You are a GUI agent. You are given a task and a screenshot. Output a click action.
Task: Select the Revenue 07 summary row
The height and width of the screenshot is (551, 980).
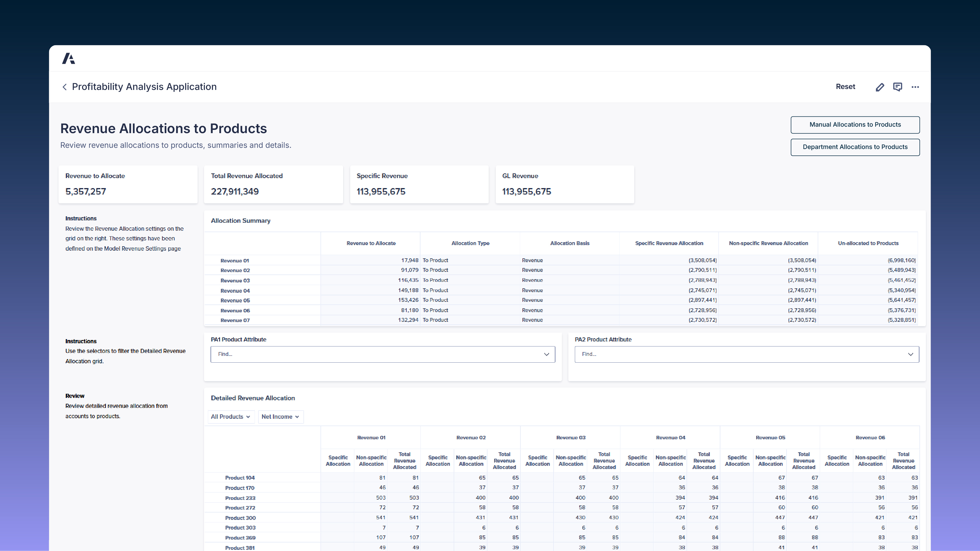point(235,320)
